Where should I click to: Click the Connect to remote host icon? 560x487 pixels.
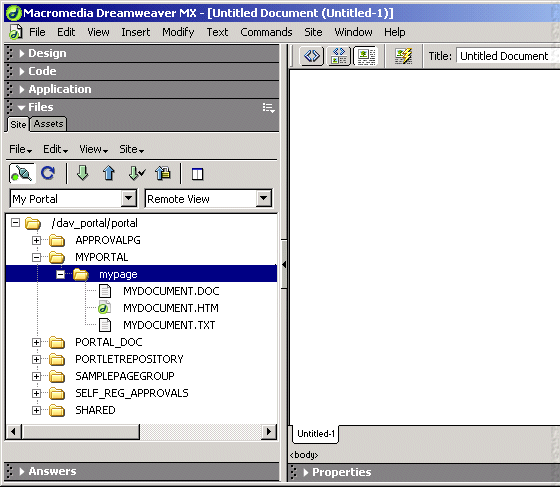22,174
